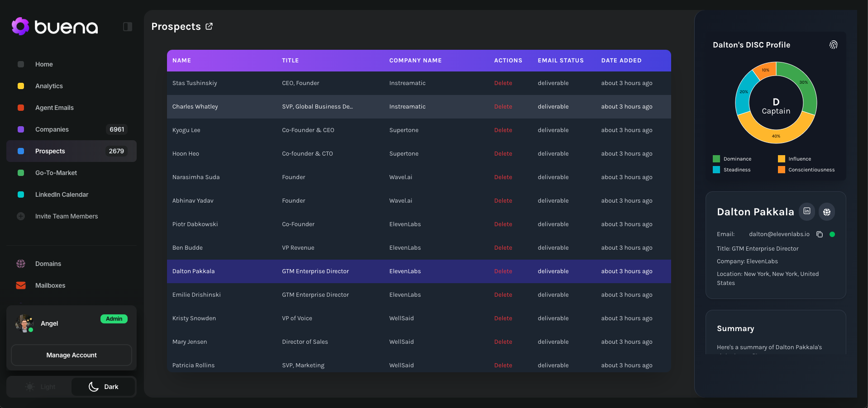Open Dalton Pakkala's LinkedIn profile icon
The height and width of the screenshot is (408, 868).
[807, 211]
